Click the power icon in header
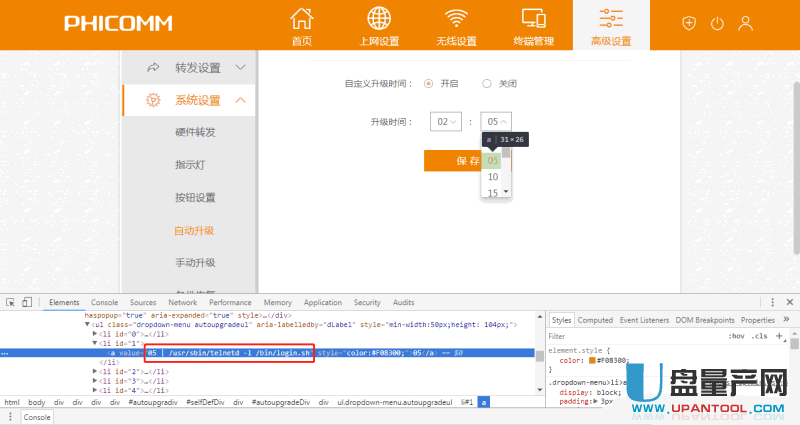Image resolution: width=800 pixels, height=425 pixels. (x=717, y=23)
